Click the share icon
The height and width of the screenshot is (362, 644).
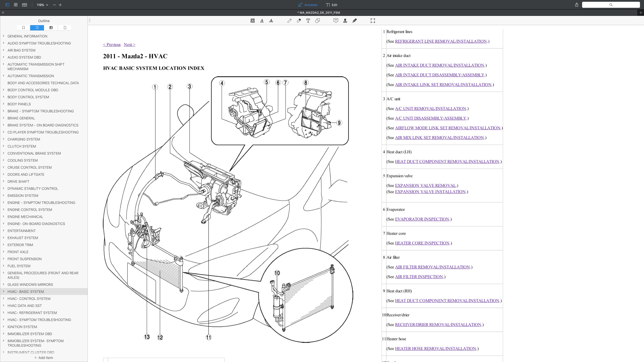[x=577, y=5]
